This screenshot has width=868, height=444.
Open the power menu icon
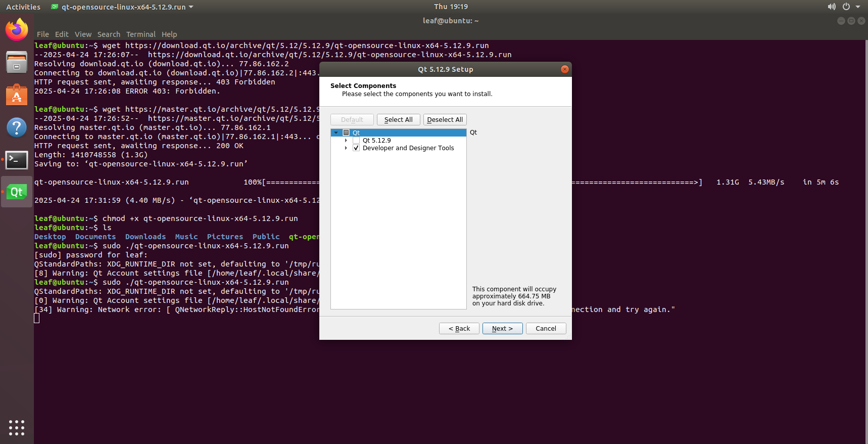846,7
